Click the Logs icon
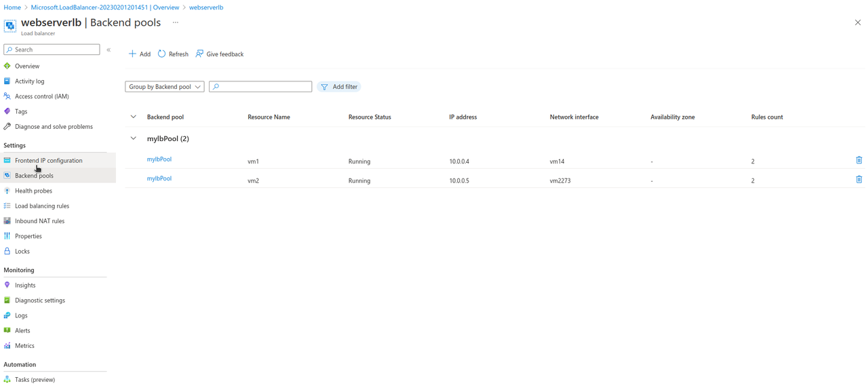The height and width of the screenshot is (390, 868). 7,315
